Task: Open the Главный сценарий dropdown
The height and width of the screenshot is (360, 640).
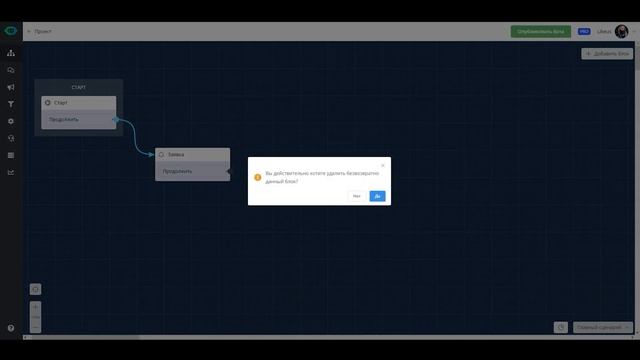Action: coord(603,327)
